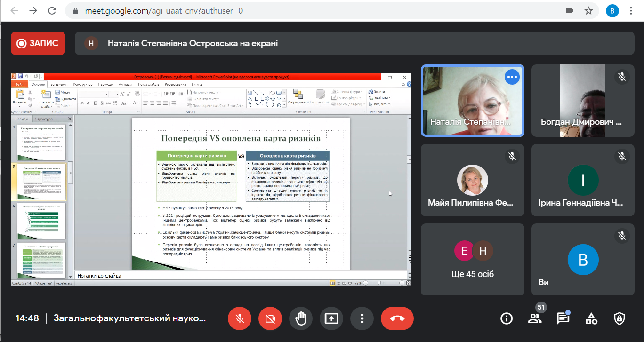Expand the Ще 45 осіб participants tile
This screenshot has width=644, height=342.
[472, 259]
